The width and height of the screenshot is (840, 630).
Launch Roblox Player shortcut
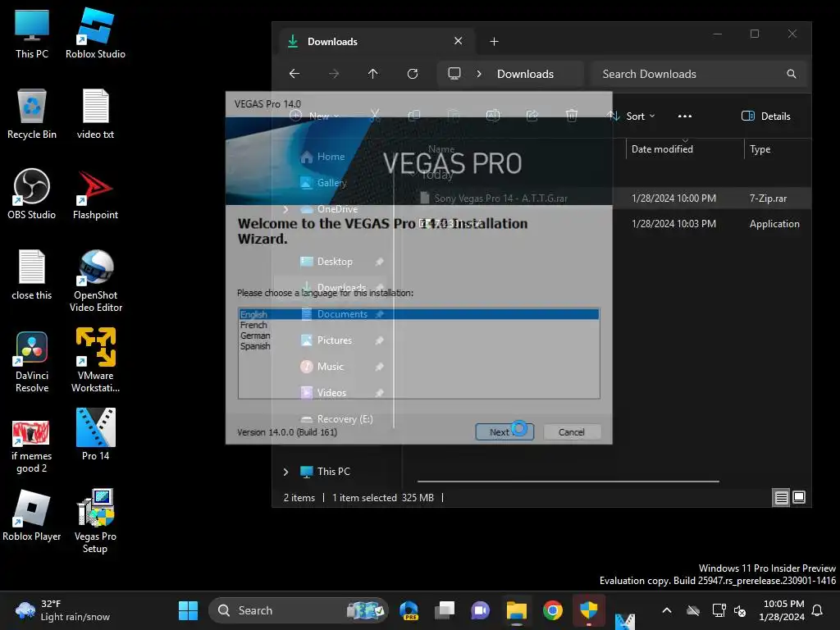32,516
